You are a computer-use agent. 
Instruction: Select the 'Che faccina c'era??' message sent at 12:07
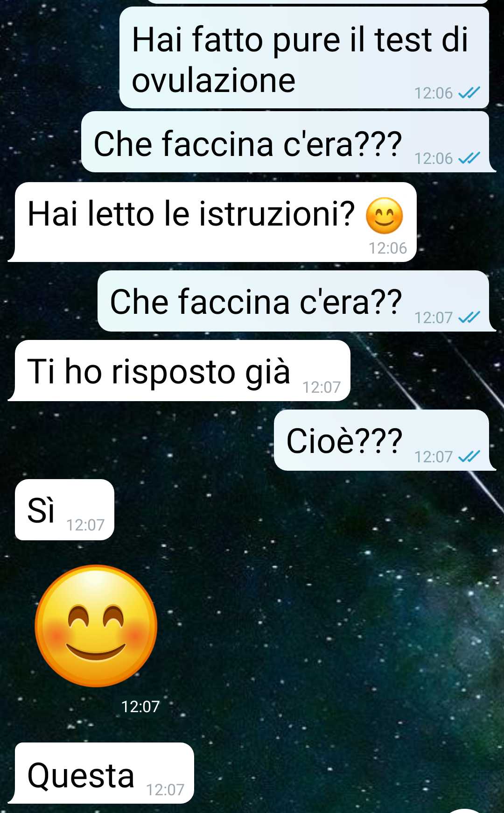(295, 301)
